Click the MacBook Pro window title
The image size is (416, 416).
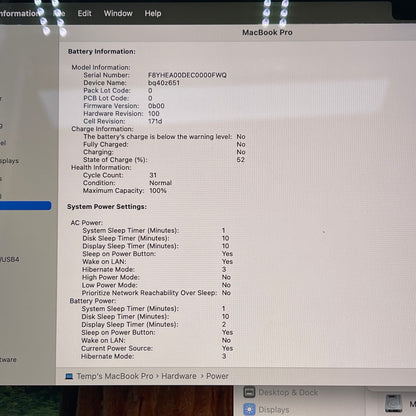[267, 32]
